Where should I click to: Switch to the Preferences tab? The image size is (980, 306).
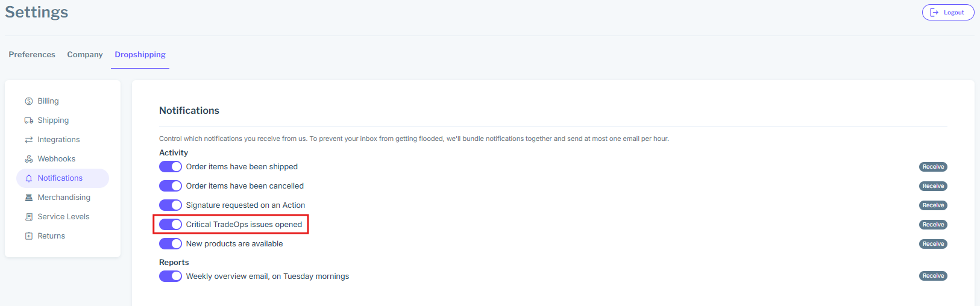32,55
